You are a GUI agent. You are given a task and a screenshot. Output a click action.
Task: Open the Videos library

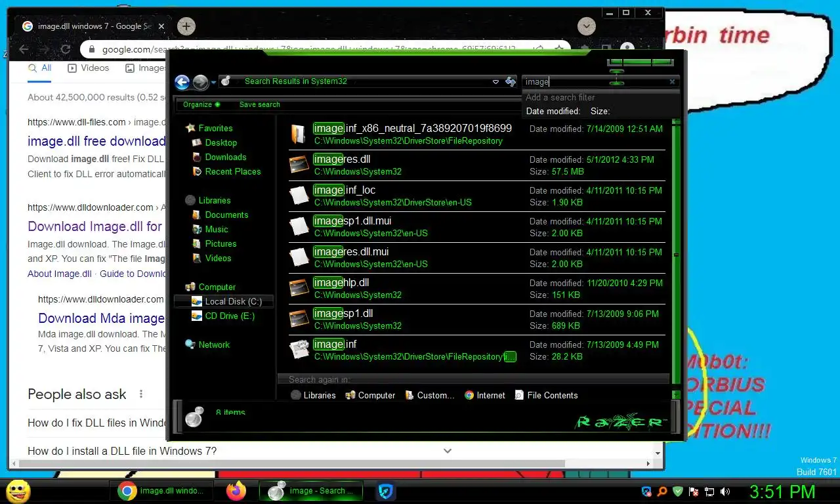click(218, 258)
